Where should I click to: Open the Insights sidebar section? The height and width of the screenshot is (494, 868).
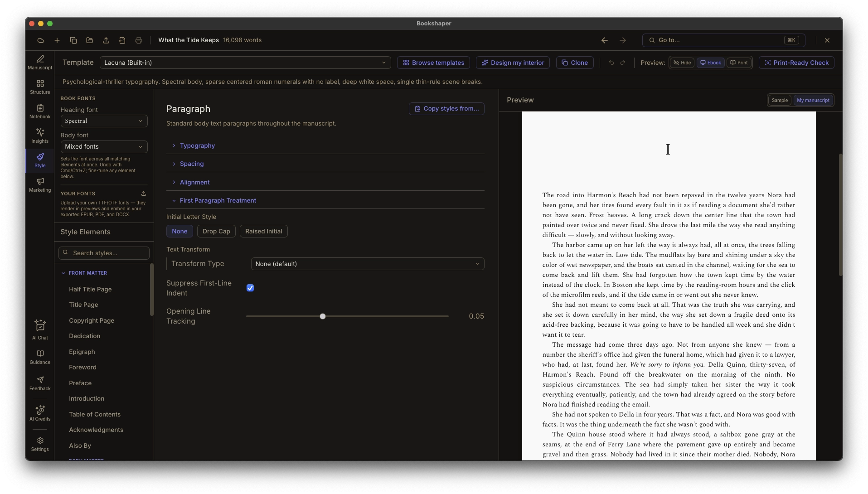pyautogui.click(x=40, y=136)
